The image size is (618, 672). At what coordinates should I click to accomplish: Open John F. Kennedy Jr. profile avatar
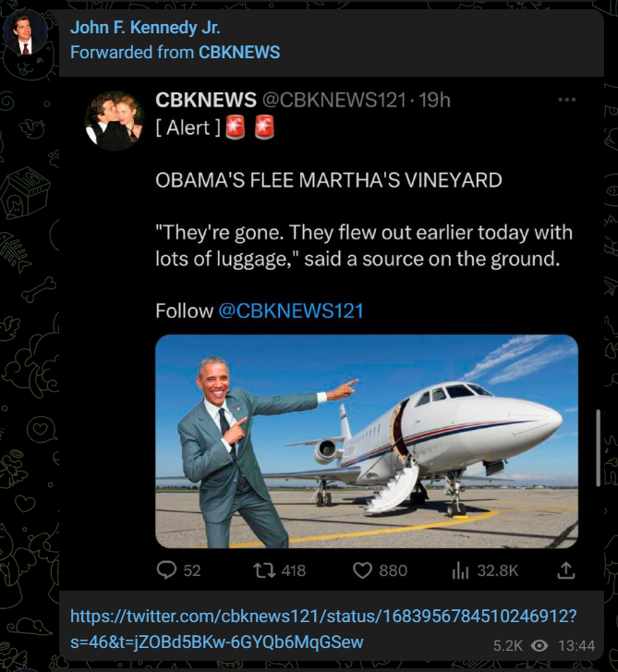[25, 32]
